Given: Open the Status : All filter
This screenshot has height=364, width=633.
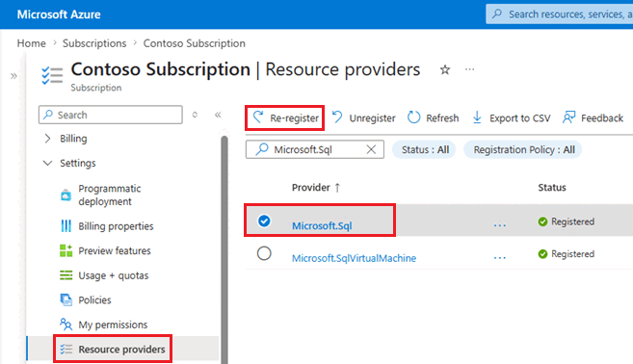Looking at the screenshot, I should pos(424,149).
